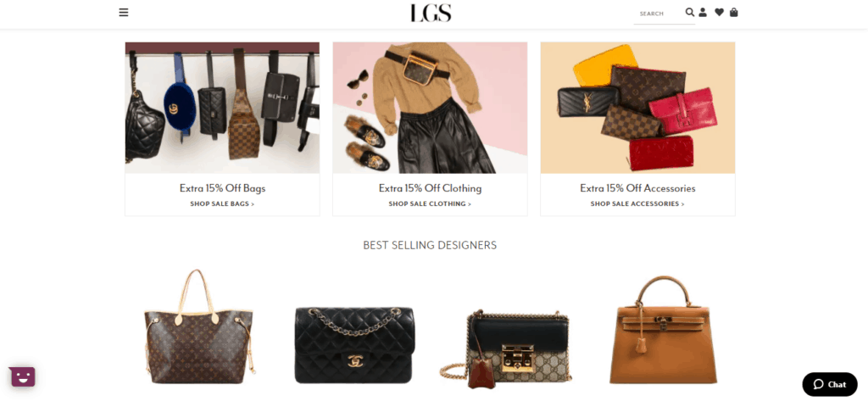The height and width of the screenshot is (401, 868).
Task: Follow the Shop Sale Bags link
Action: coord(222,203)
